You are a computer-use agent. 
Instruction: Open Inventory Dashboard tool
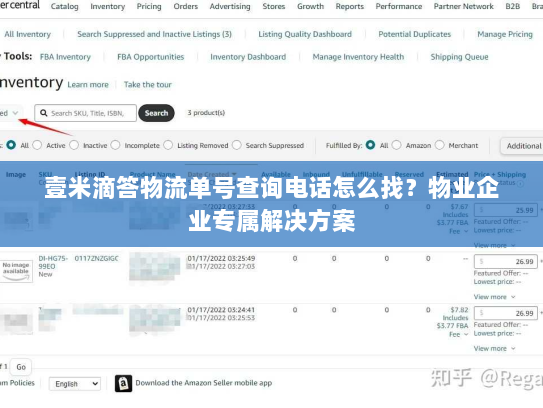coord(248,57)
